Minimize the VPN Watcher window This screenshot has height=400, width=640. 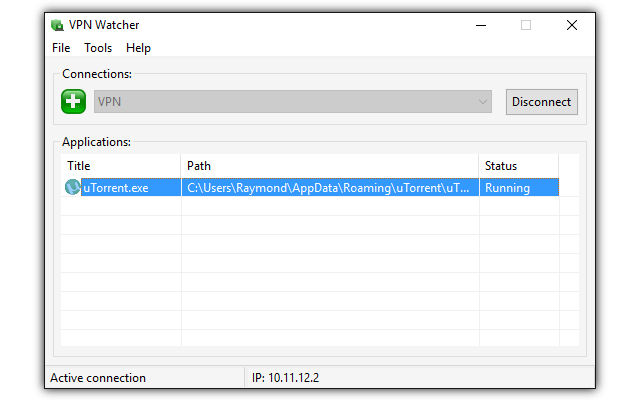coord(479,26)
